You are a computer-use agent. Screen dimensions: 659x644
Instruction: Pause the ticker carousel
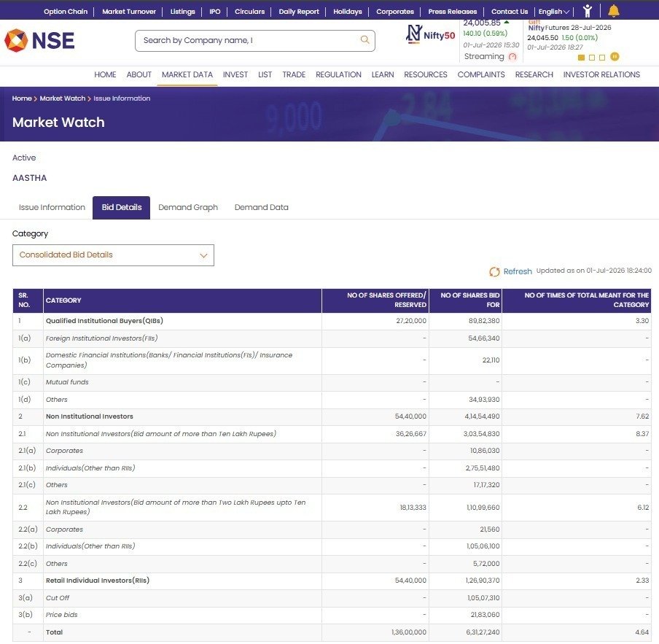tap(615, 56)
